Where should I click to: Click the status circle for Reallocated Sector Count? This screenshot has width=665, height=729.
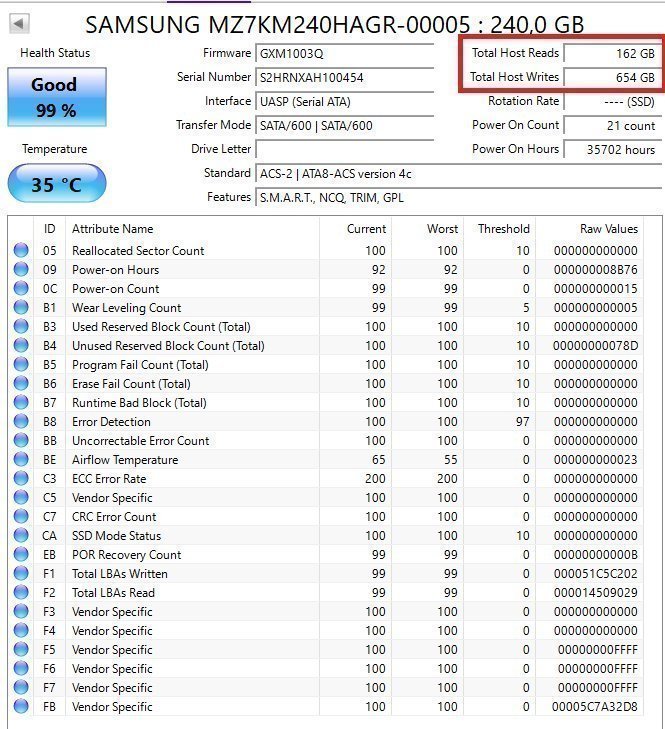tap(21, 251)
